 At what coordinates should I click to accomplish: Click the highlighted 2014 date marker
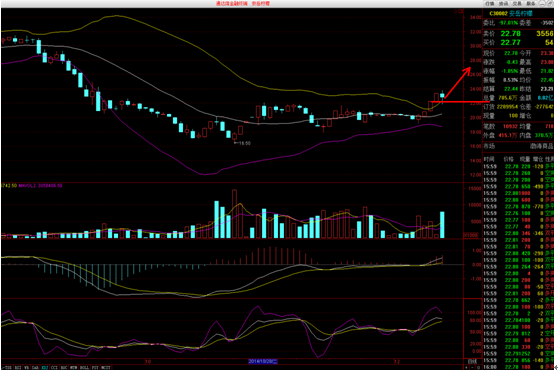(x=263, y=361)
